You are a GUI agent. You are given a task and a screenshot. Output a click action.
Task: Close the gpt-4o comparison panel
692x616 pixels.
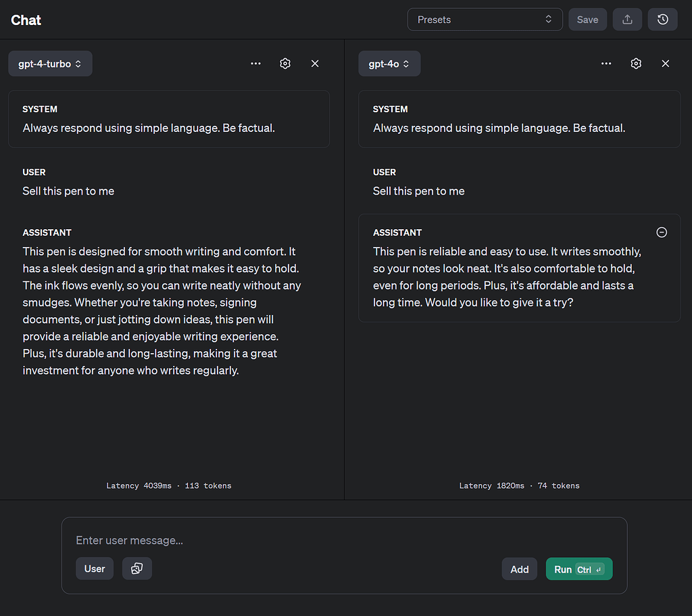coord(665,63)
